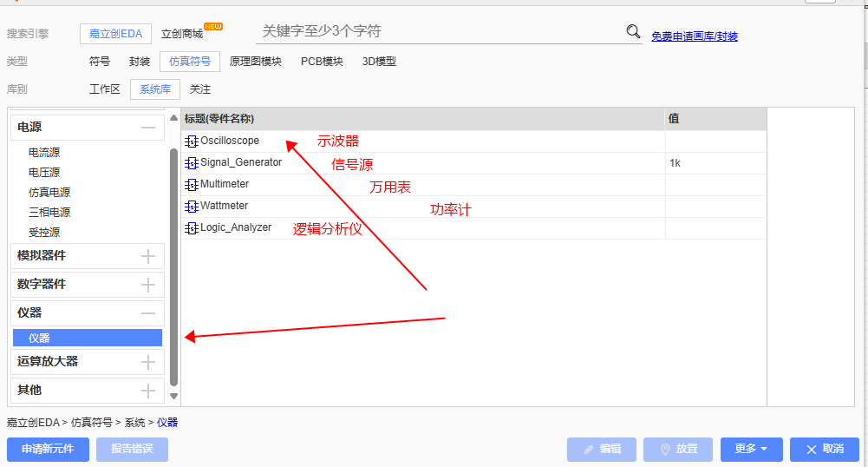Open the 更多 dropdown menu

[x=751, y=450]
